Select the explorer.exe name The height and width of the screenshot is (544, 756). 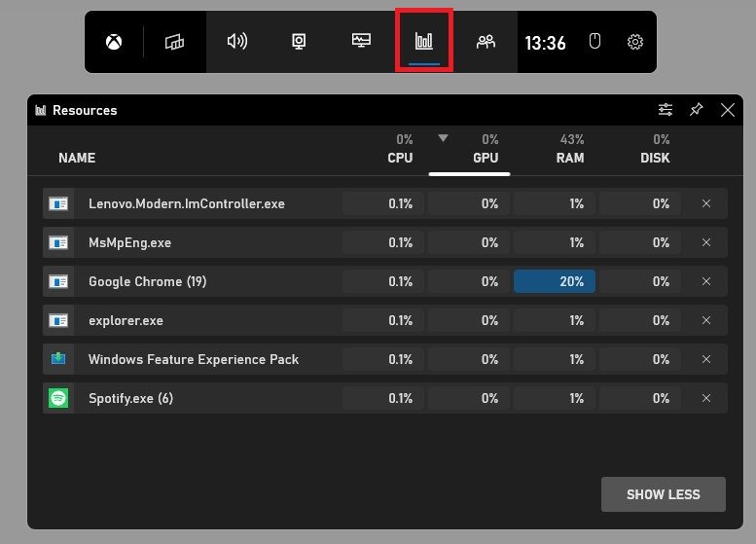pos(126,321)
